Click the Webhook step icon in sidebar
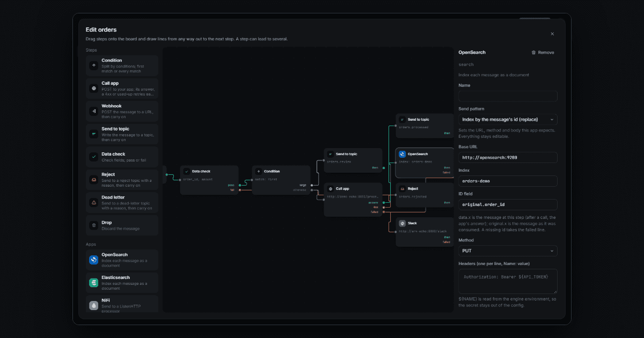Viewport: 644px width, 338px height. [x=94, y=111]
